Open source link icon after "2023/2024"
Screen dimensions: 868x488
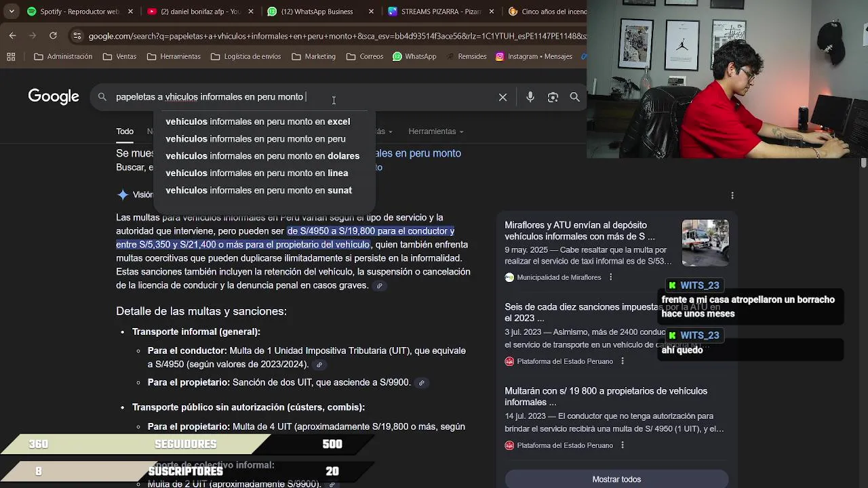click(319, 365)
